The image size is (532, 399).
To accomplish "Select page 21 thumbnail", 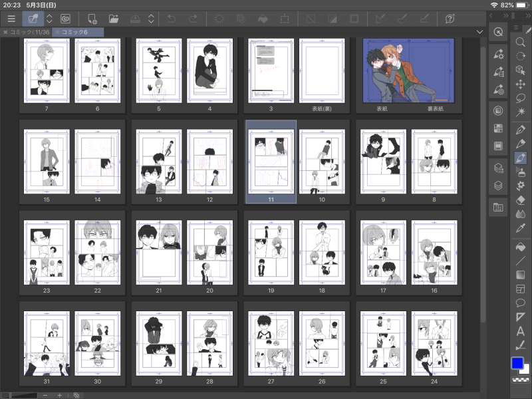I will pyautogui.click(x=159, y=253).
